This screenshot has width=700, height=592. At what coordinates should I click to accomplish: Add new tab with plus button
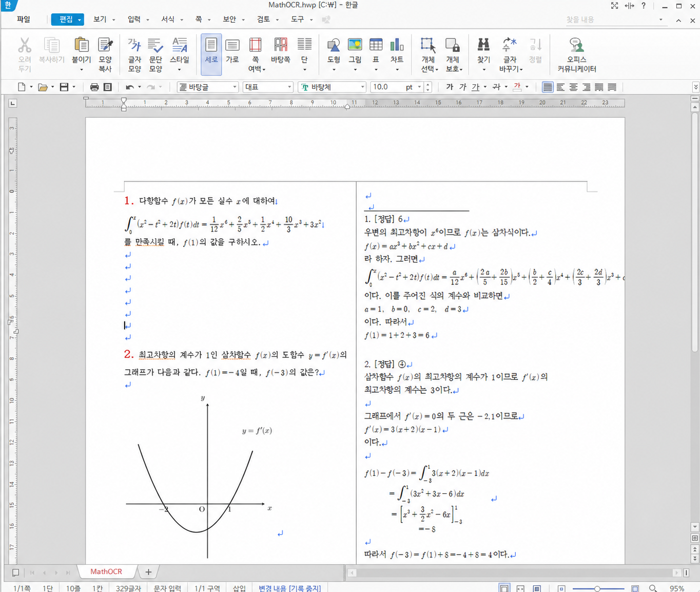tap(148, 572)
